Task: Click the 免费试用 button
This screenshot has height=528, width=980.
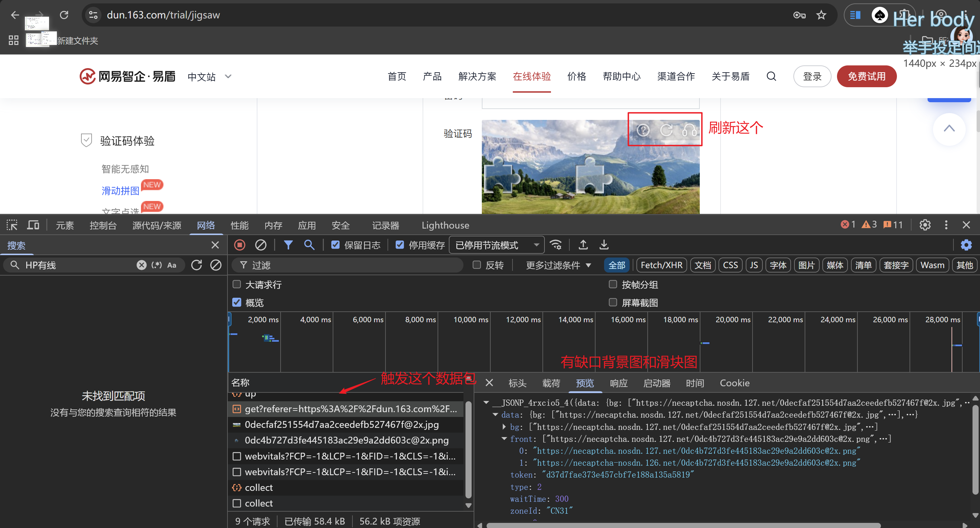Action: 867,76
